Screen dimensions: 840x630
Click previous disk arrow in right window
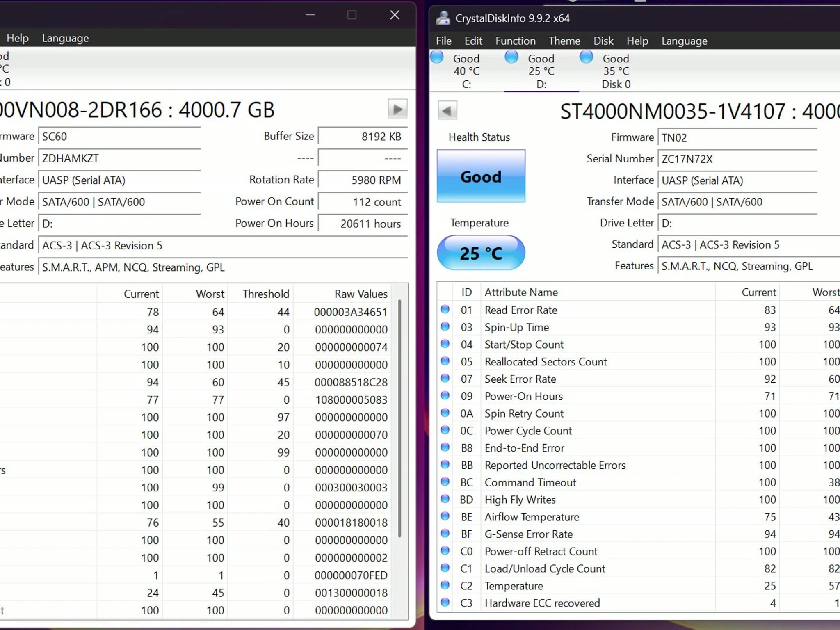(447, 110)
